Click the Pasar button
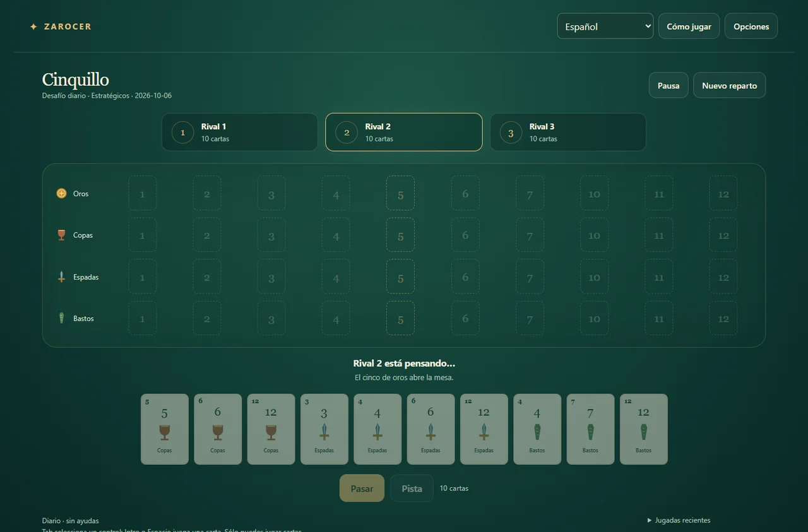 pos(362,488)
